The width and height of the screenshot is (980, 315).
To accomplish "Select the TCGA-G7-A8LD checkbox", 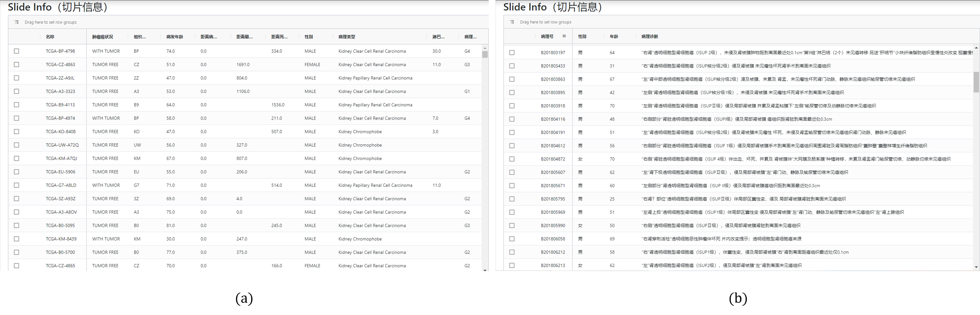I will [x=16, y=185].
